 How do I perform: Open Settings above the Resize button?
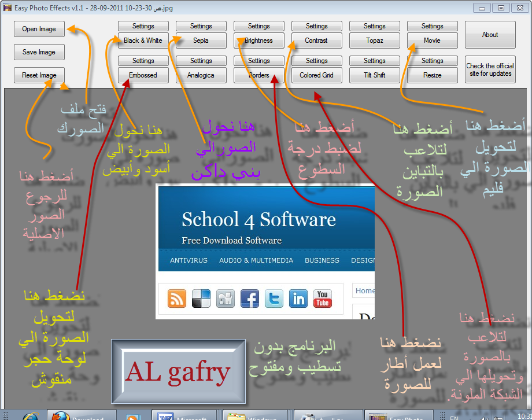coord(433,61)
